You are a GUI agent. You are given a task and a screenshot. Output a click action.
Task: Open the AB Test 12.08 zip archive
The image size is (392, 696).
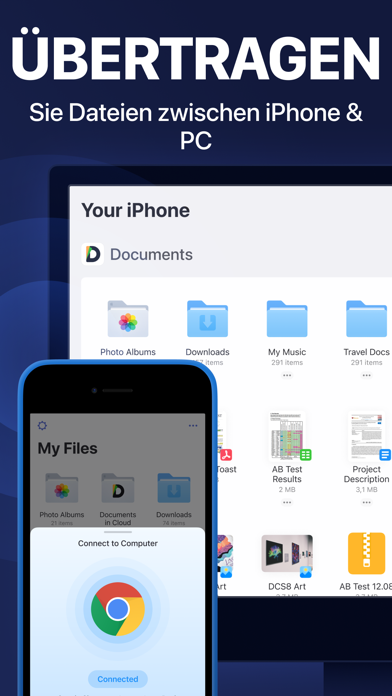(366, 553)
